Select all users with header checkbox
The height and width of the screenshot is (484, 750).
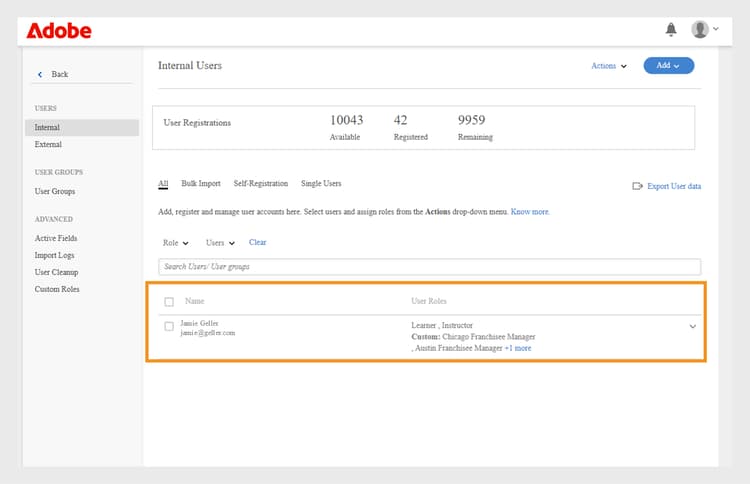[169, 301]
